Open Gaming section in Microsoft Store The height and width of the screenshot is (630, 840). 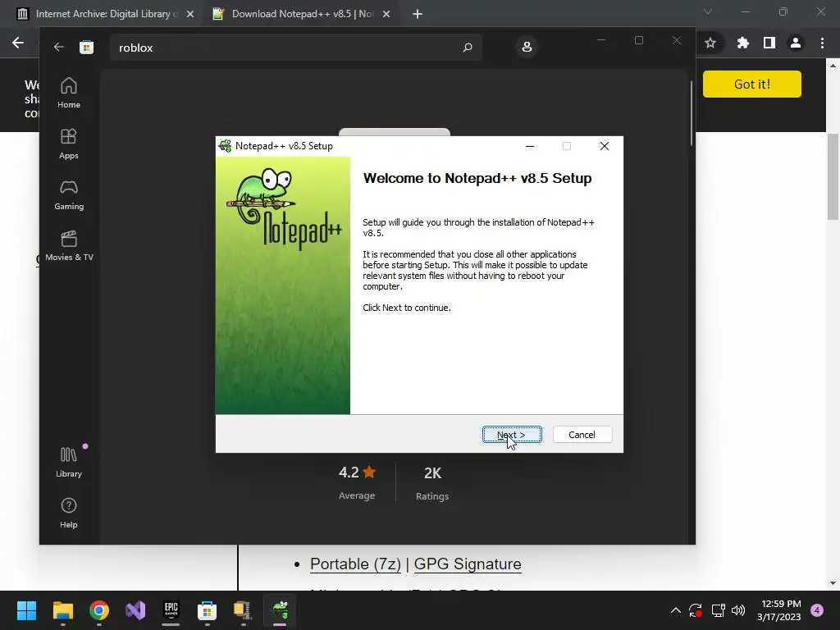69,194
